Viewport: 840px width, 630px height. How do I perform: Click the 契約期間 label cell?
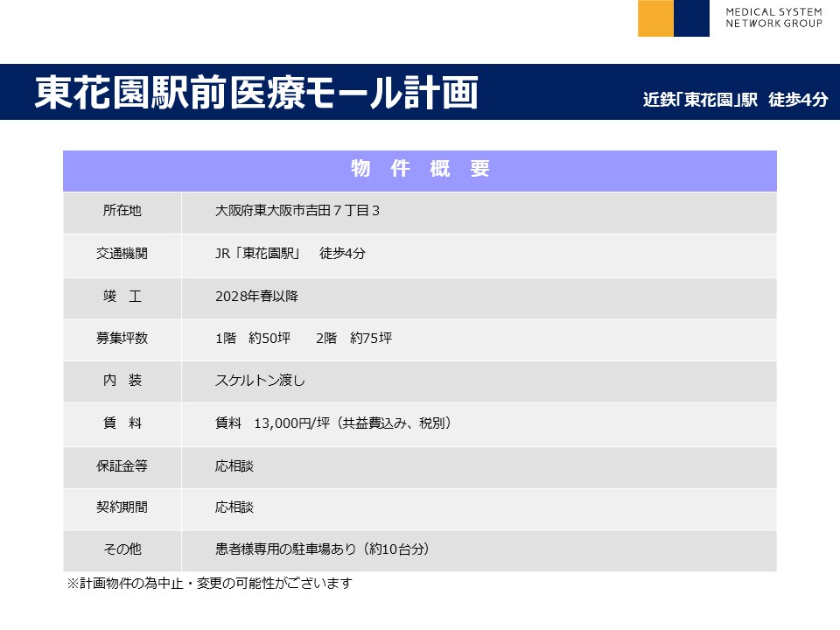[122, 507]
